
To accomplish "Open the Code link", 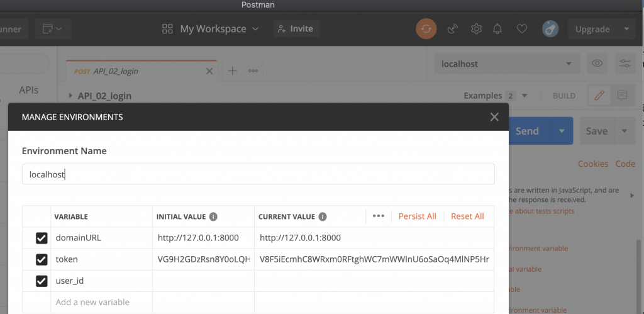I will 625,164.
